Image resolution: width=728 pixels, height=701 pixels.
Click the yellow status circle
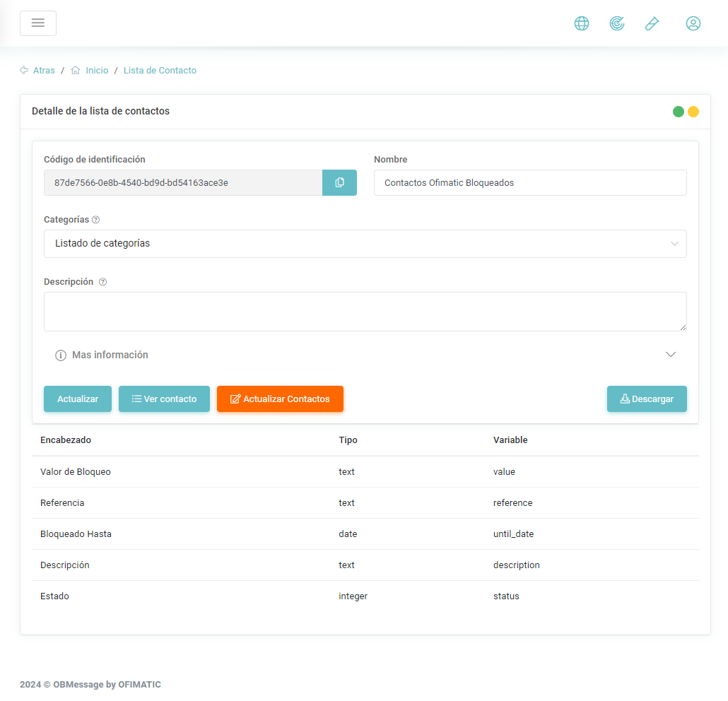tap(693, 112)
